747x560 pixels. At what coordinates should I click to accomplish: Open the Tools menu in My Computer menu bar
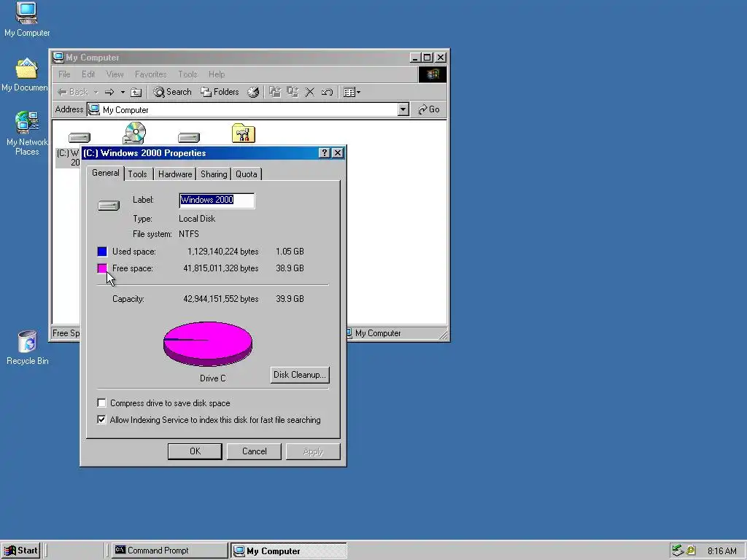point(187,74)
